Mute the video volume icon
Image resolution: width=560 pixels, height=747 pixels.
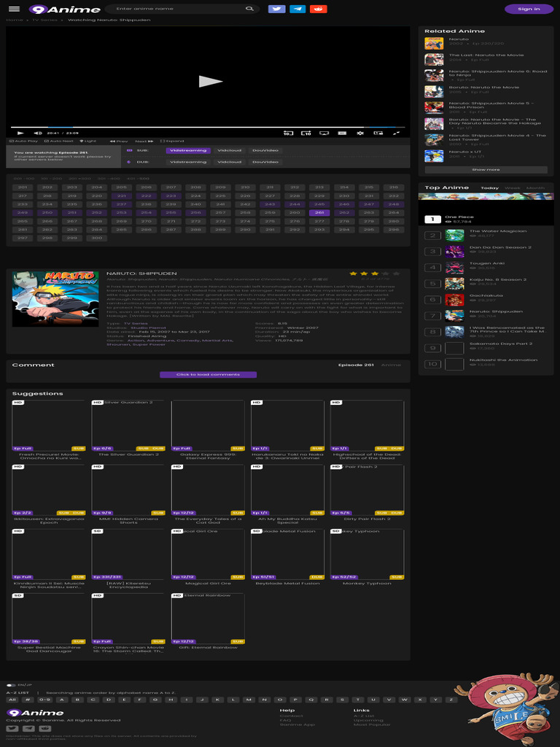pyautogui.click(x=38, y=133)
